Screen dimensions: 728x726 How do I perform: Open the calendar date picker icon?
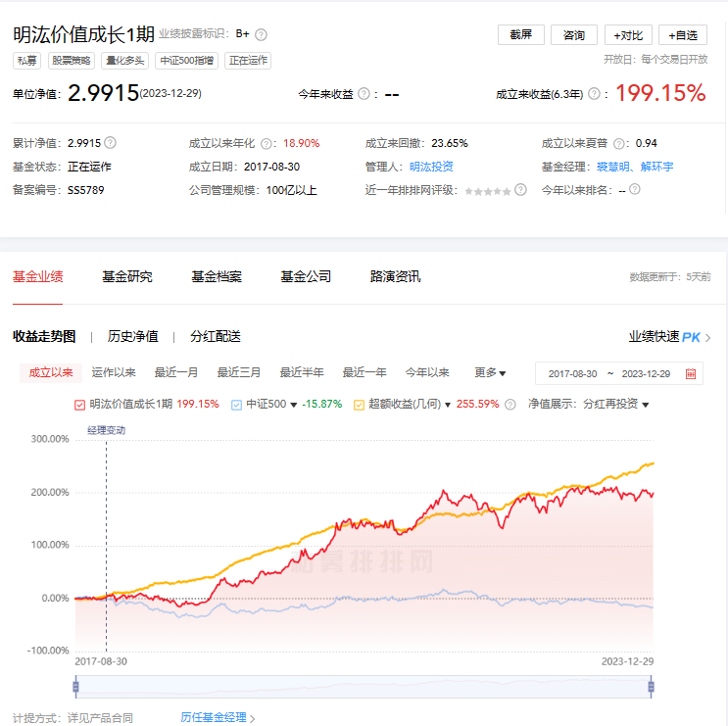(691, 373)
